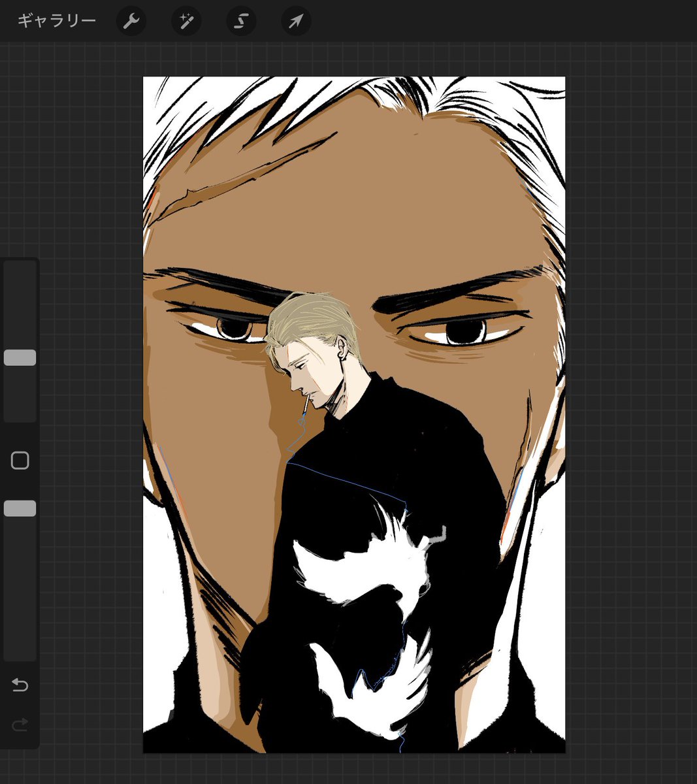The width and height of the screenshot is (697, 784).
Task: Activate the Transform arrow tool
Action: coord(296,22)
